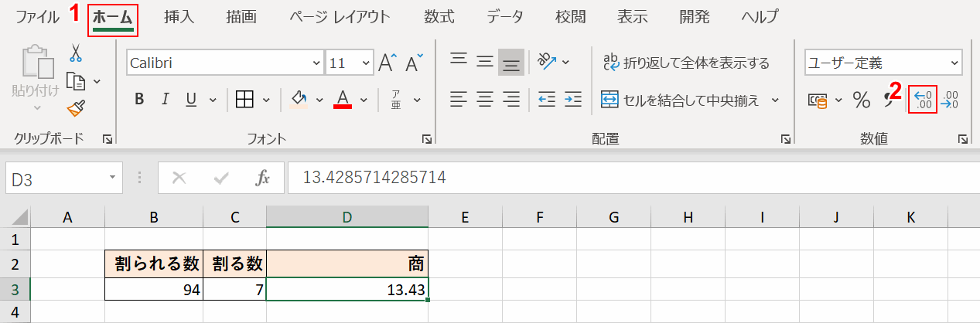The width and height of the screenshot is (980, 323).
Task: Apply percent style
Action: pyautogui.click(x=861, y=100)
